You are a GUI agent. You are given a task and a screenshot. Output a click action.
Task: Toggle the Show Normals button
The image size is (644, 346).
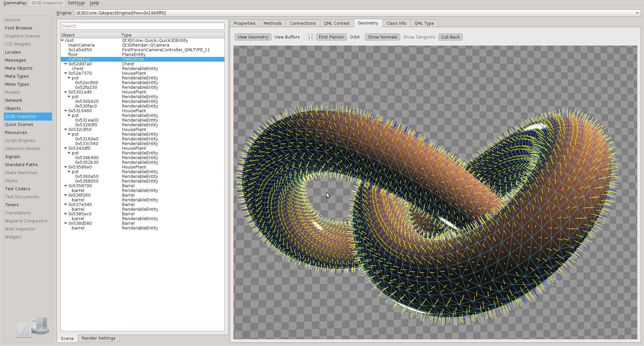tap(382, 37)
